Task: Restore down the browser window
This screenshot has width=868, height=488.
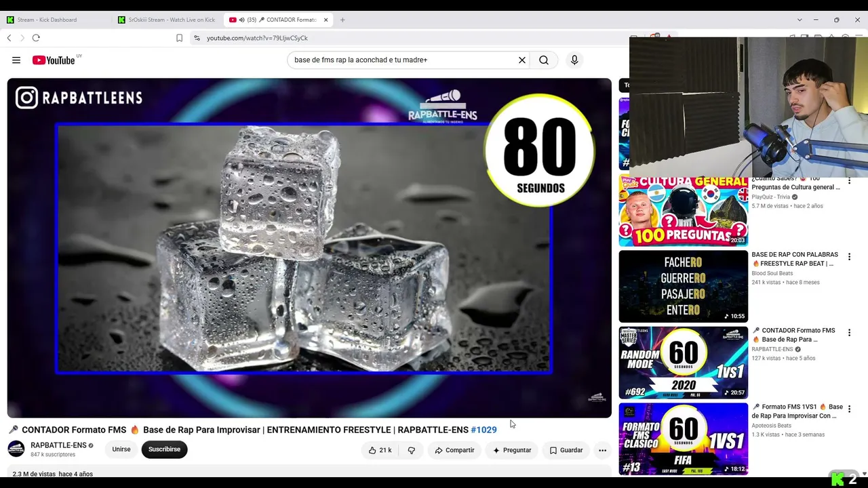Action: (837, 20)
